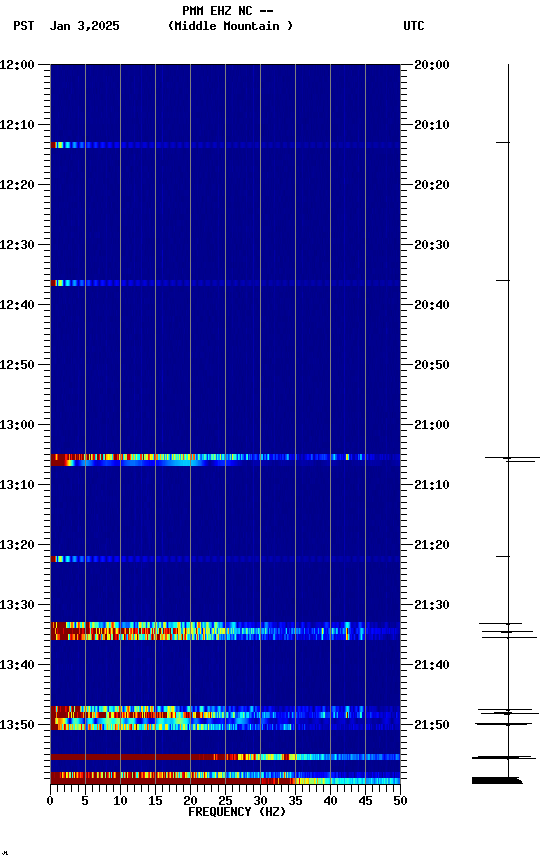Click the PST time label '12:10'

click(x=17, y=125)
